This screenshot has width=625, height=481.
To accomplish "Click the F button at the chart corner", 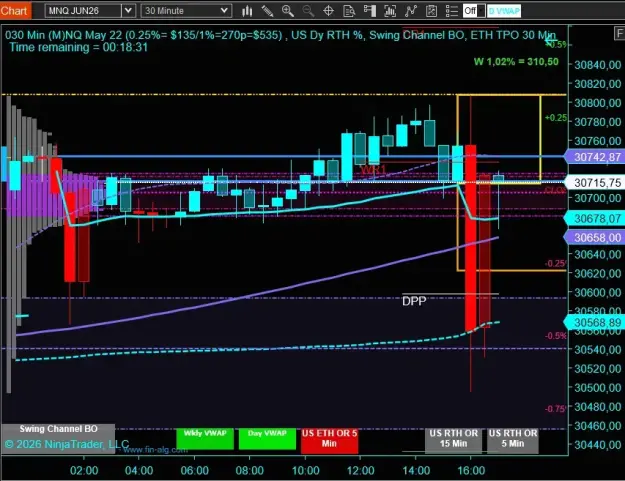I will pyautogui.click(x=619, y=33).
